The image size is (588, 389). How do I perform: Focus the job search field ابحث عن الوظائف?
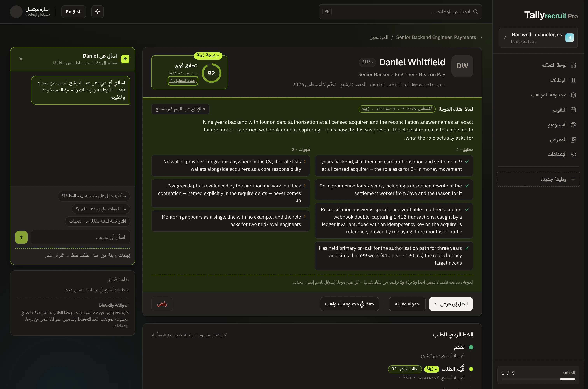coord(400,12)
